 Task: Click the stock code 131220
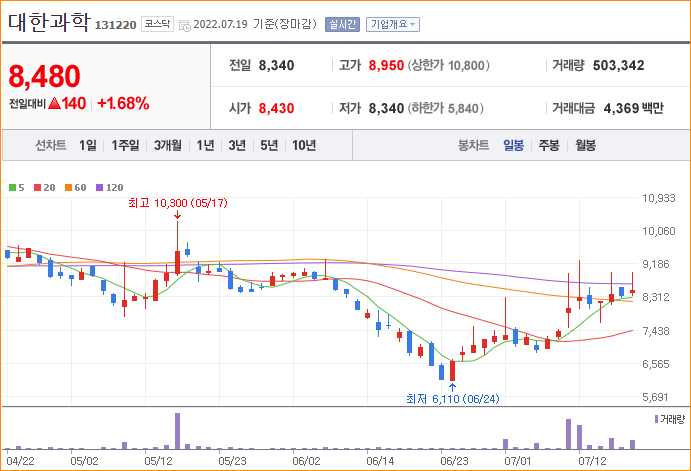[115, 25]
